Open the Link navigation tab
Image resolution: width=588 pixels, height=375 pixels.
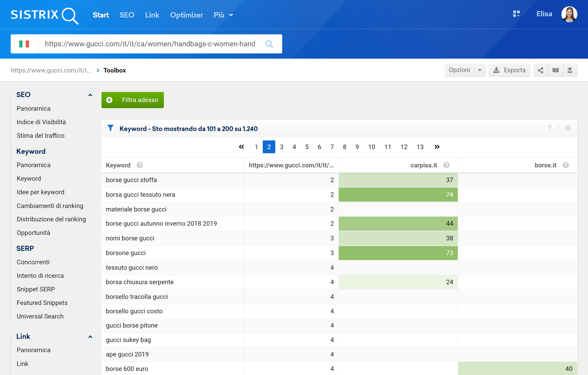tap(152, 15)
